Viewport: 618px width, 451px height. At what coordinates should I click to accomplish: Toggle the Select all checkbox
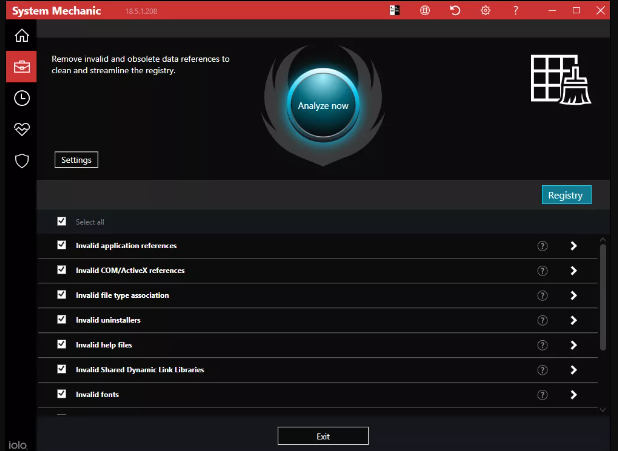point(61,221)
